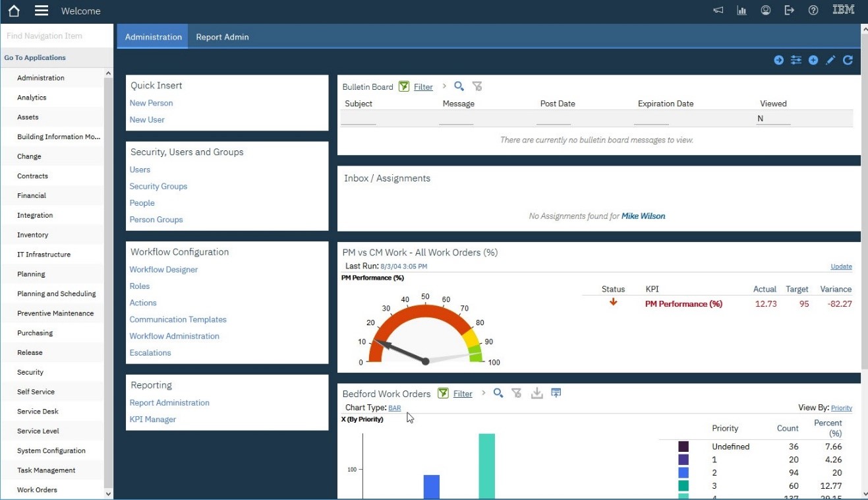The height and width of the screenshot is (500, 868).
Task: Open help with the question mark icon
Action: tap(813, 11)
